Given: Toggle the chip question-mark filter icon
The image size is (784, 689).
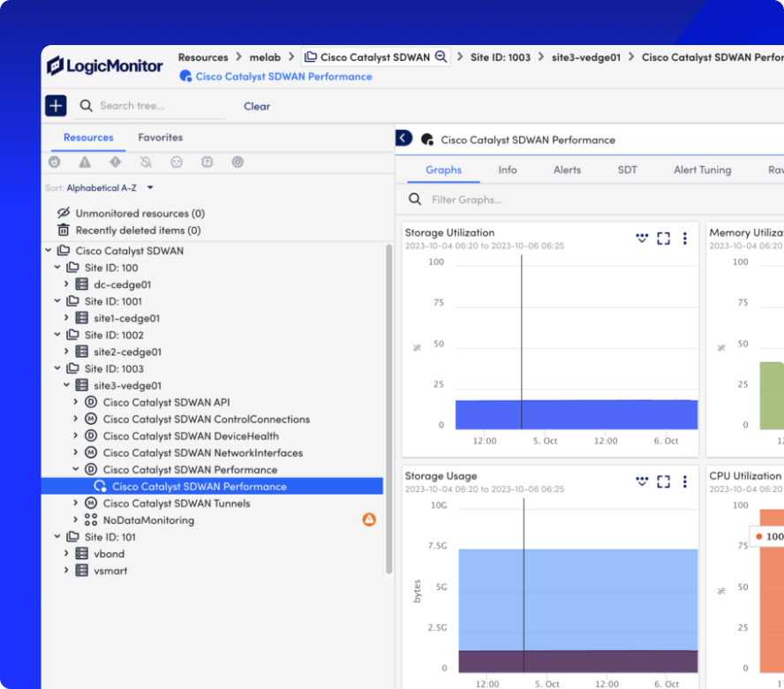Looking at the screenshot, I should pyautogui.click(x=207, y=163).
